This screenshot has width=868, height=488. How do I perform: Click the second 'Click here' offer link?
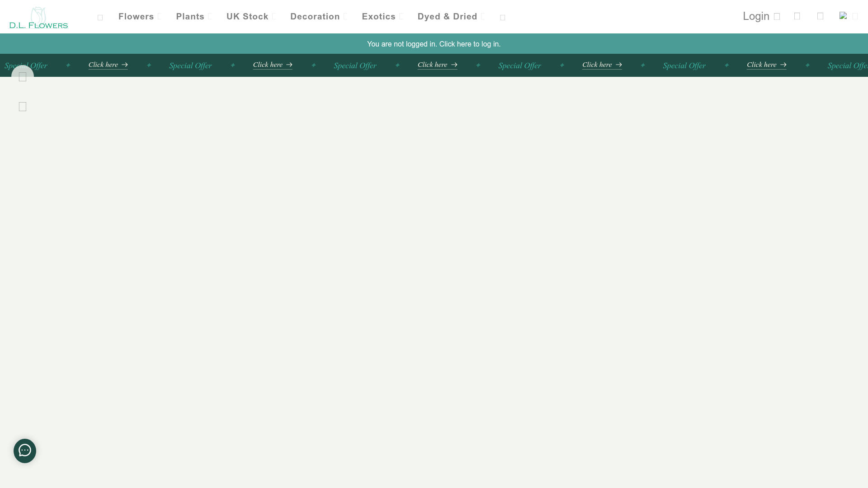pos(273,65)
